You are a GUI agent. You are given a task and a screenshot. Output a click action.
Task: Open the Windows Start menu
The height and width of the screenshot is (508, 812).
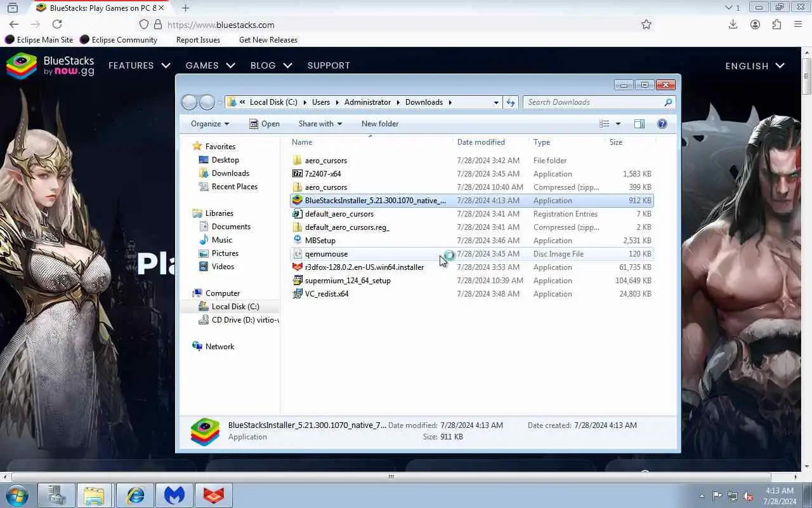[x=17, y=495]
